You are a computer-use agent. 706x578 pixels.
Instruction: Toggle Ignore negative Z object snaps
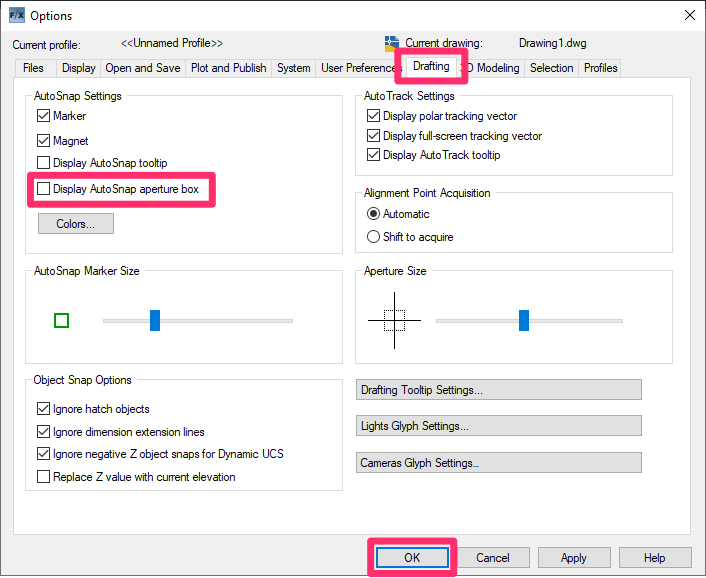click(x=43, y=454)
